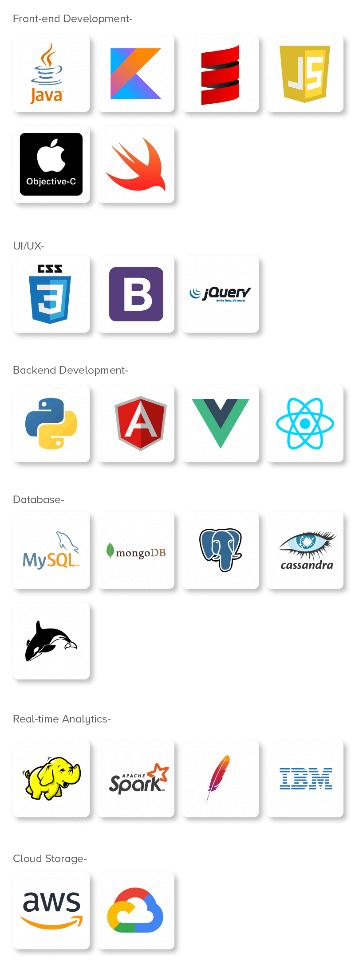Select the mongoDB logo card
The width and height of the screenshot is (355, 980).
click(136, 551)
